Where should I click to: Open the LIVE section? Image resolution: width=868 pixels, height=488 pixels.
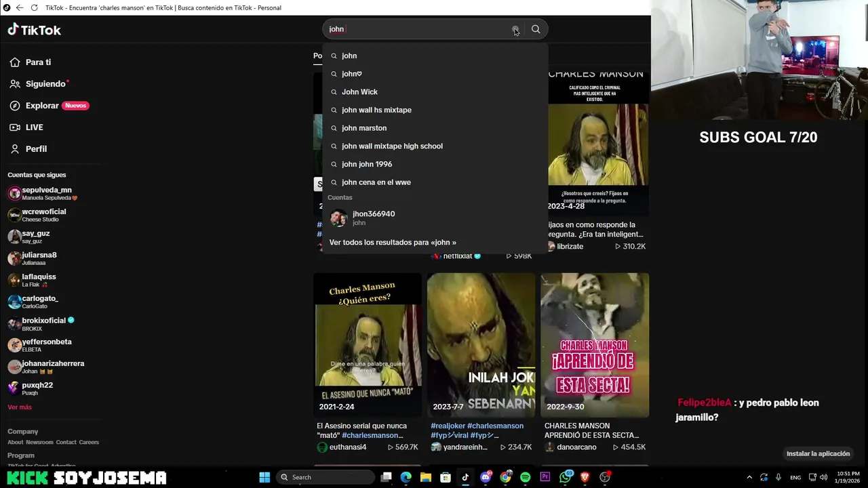pyautogui.click(x=34, y=127)
